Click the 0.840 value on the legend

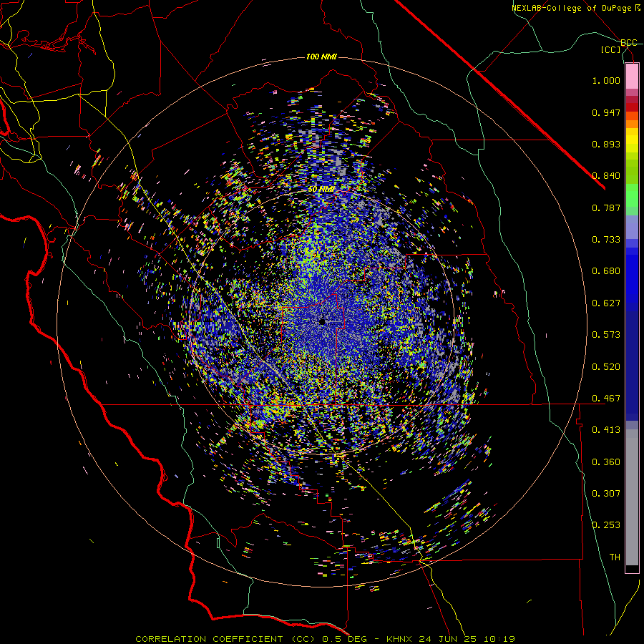click(x=606, y=176)
